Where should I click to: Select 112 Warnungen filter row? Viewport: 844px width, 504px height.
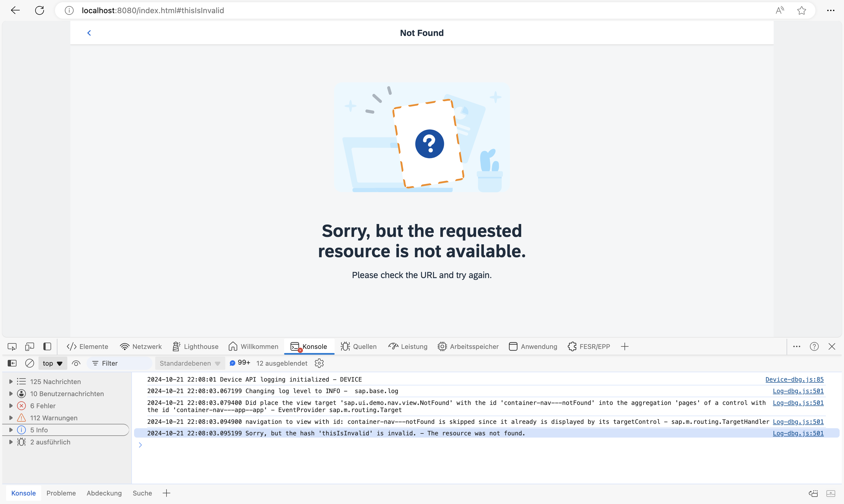66,418
